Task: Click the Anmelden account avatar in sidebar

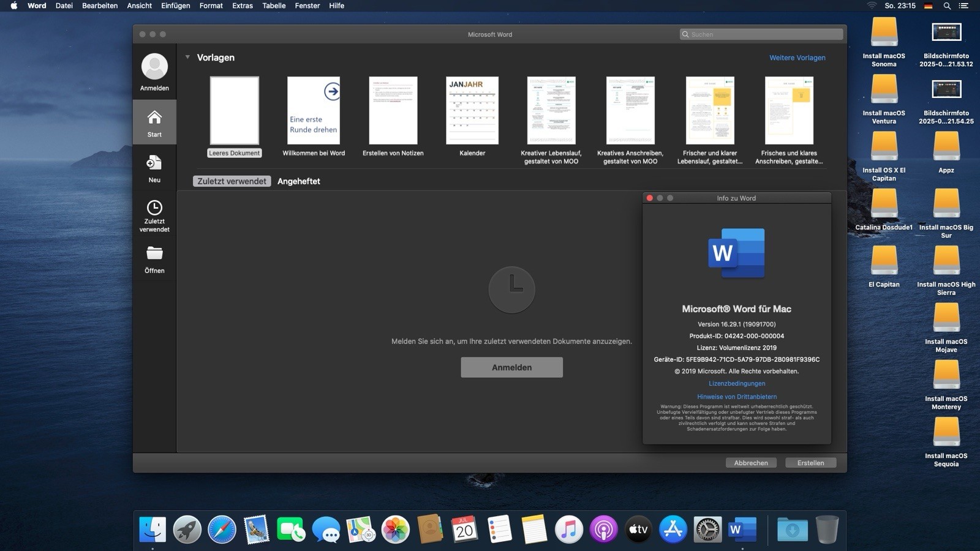Action: pos(154,66)
